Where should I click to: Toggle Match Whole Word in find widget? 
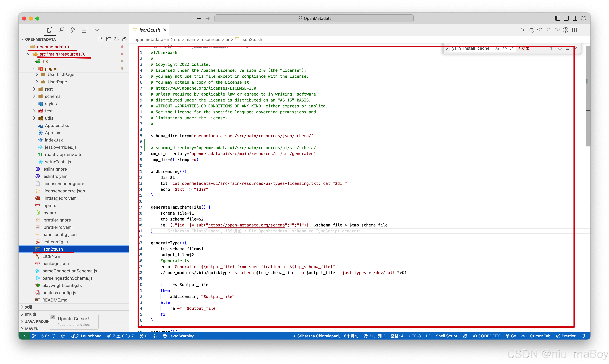point(505,48)
